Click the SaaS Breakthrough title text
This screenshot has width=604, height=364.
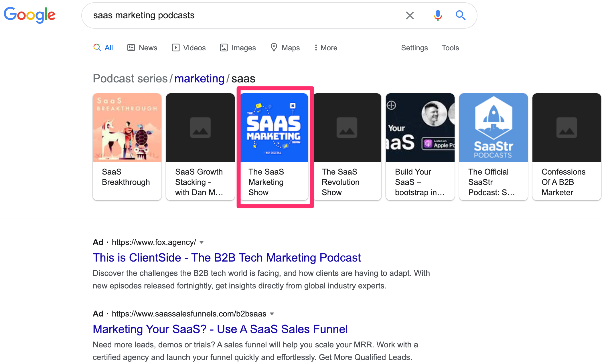(126, 177)
